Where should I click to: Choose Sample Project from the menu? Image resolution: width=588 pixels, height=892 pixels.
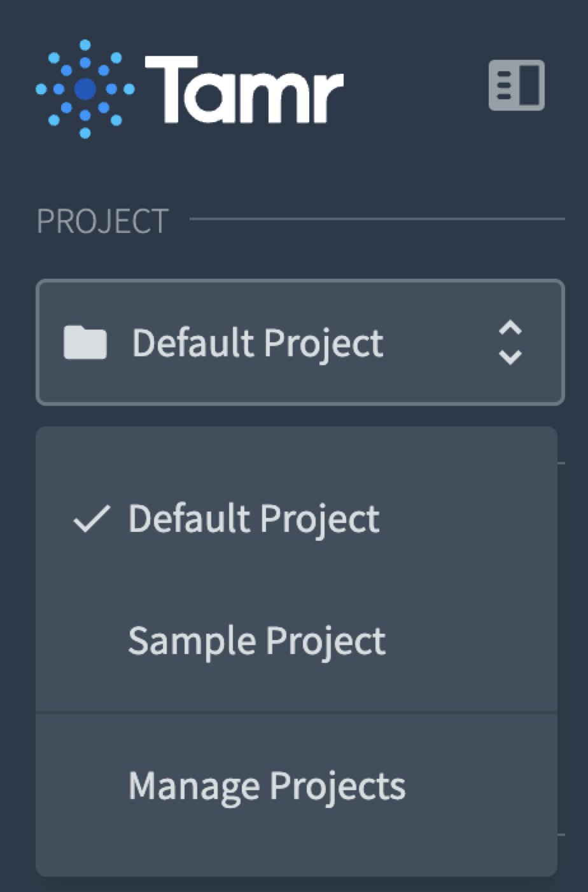pos(297,640)
